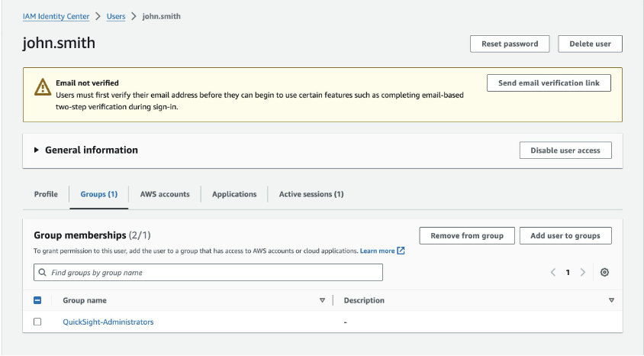Screen dimensions: 644x356
Task: Click the table preferences gear icon
Action: pos(605,273)
